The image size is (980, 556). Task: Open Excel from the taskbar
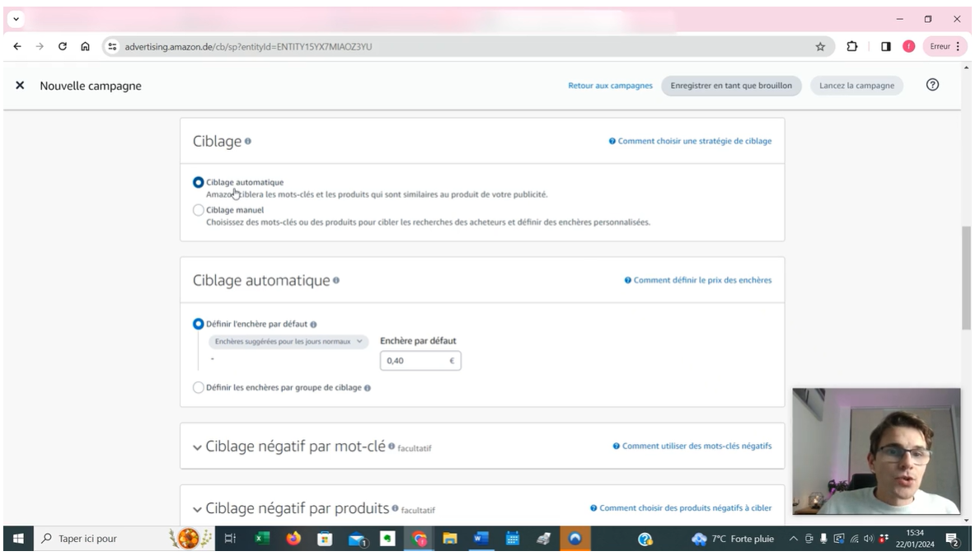tap(261, 540)
